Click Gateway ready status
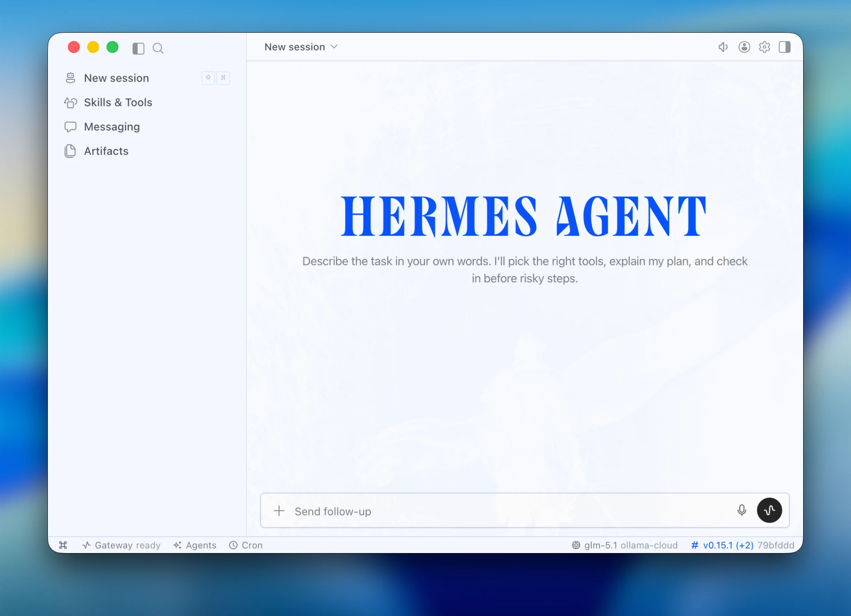 [121, 545]
